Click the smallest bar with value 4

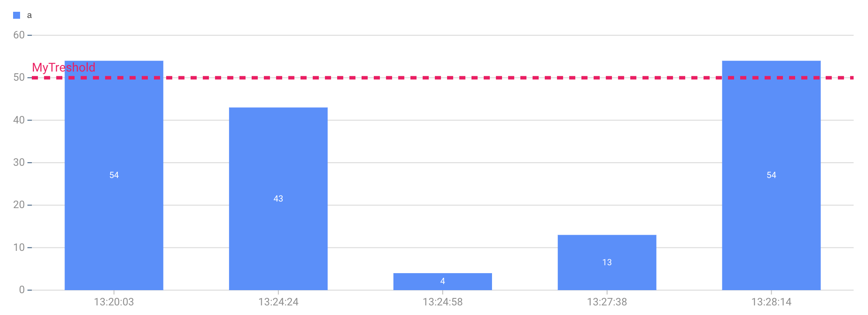(x=443, y=281)
